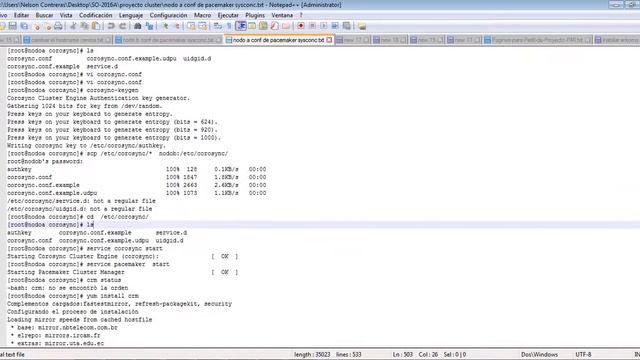Click the Stop Recording macro icon
The width and height of the screenshot is (640, 360).
coord(312,26)
